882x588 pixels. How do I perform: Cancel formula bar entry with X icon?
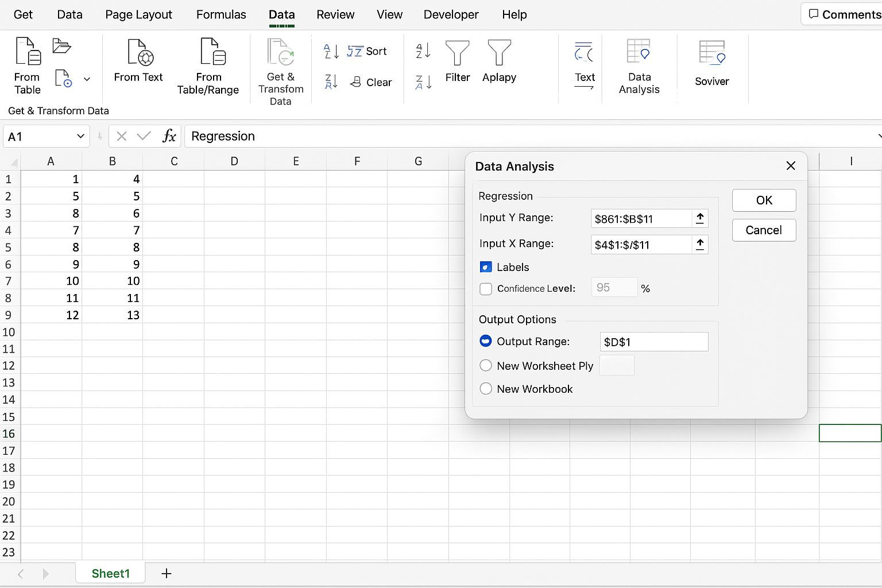[121, 136]
